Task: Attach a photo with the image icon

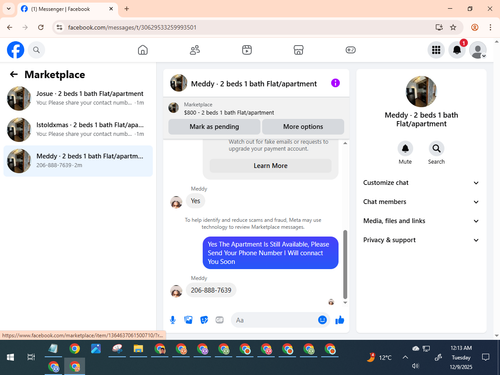Action: (x=188, y=320)
